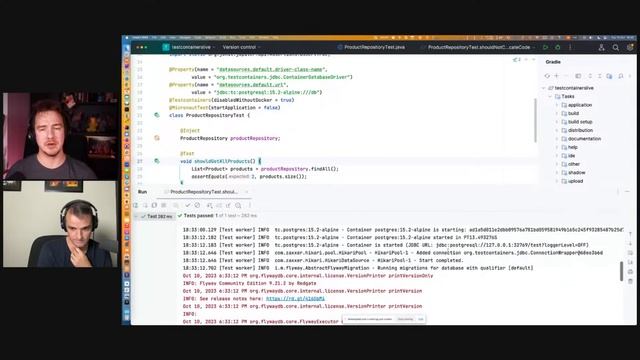Expand the build setup task group
The image size is (640, 360).
[x=556, y=122]
